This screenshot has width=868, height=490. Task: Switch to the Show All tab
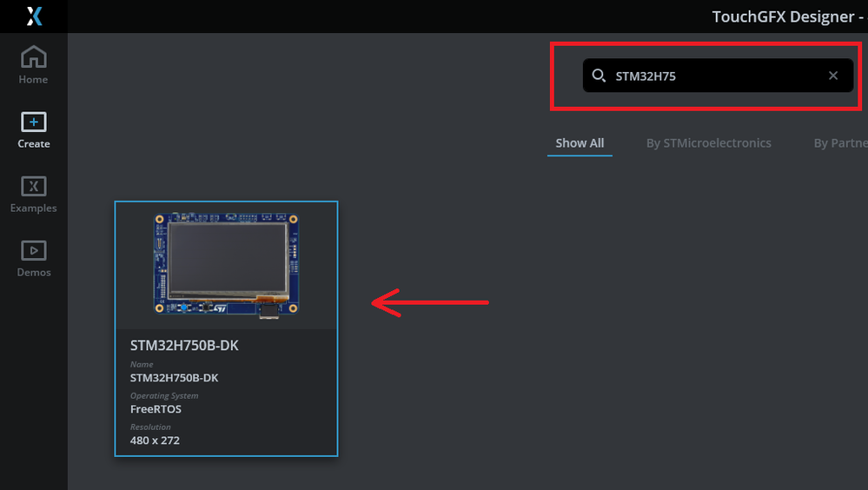[x=580, y=142]
